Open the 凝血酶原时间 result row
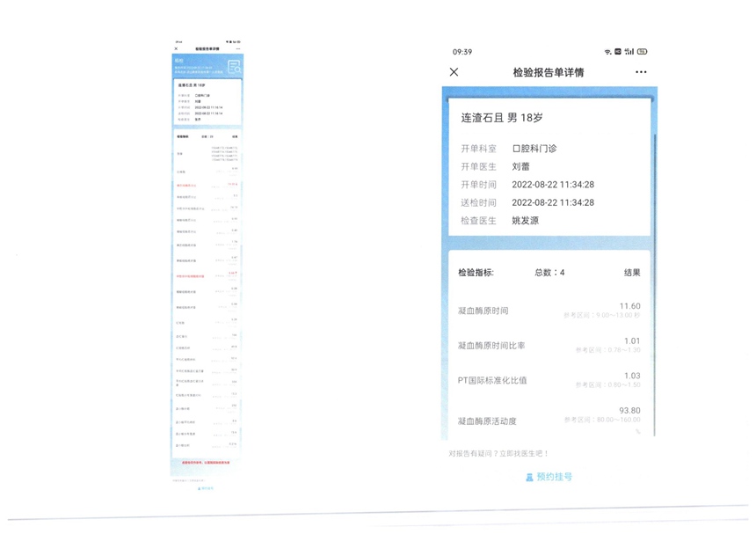Viewport: 756px width, 534px height. 549,311
